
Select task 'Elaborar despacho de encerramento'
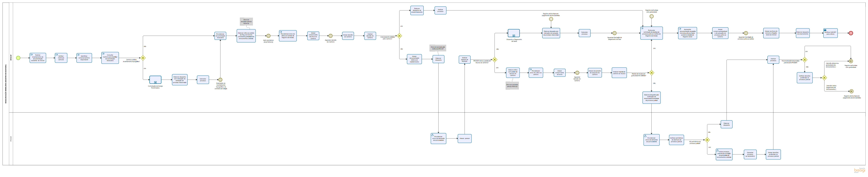pos(803,33)
